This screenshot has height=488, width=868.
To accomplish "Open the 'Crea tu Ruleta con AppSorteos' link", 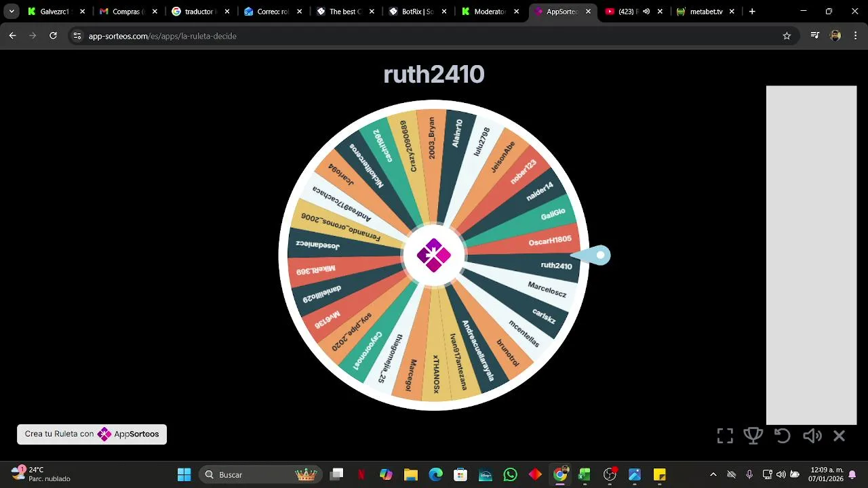I will (x=92, y=434).
